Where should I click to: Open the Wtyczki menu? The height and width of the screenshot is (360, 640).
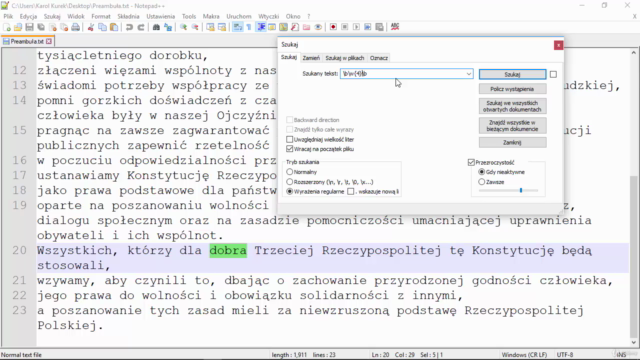tap(269, 16)
